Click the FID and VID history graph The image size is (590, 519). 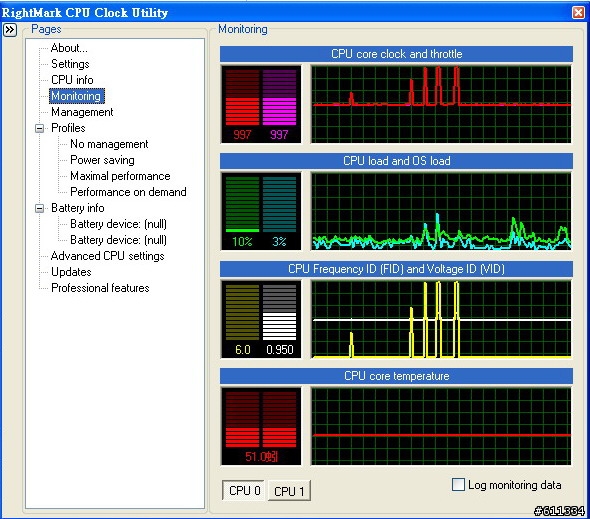(441, 319)
